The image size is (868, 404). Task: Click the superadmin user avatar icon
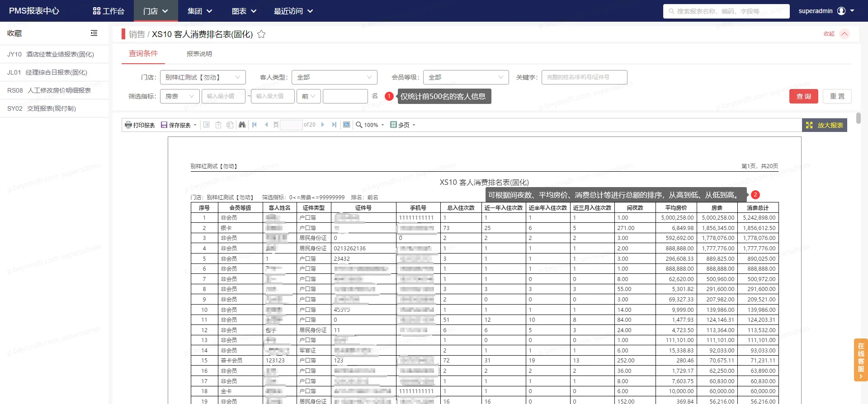[841, 11]
